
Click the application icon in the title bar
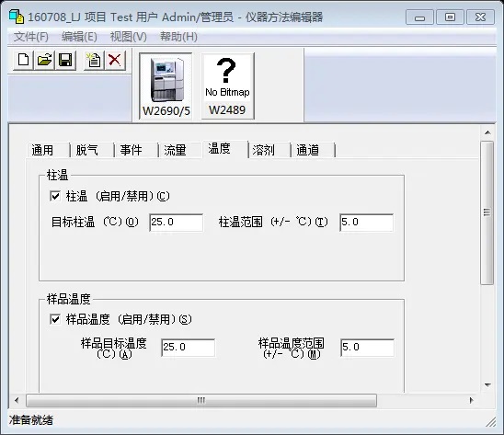click(17, 17)
